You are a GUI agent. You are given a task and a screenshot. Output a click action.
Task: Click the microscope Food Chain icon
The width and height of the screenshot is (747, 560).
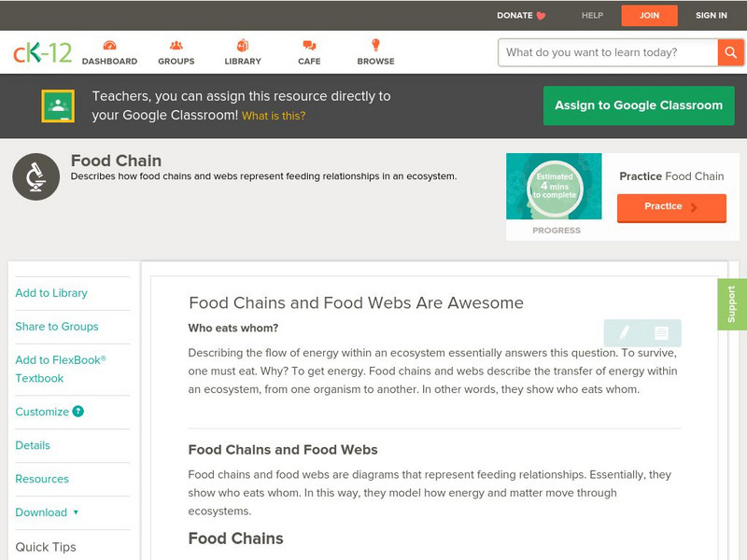(x=35, y=176)
